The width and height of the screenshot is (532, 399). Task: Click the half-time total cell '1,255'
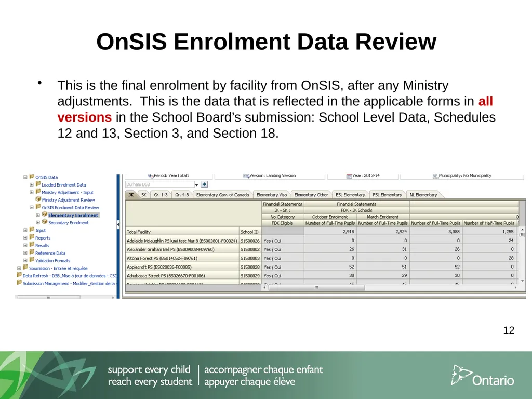coord(489,231)
